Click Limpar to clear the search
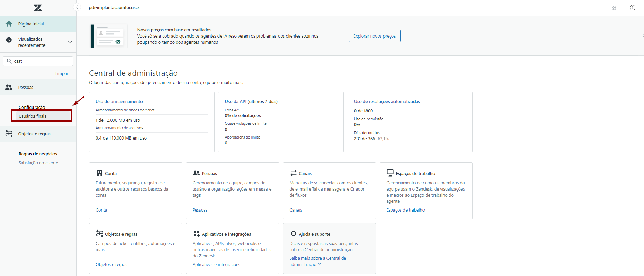 coord(61,74)
